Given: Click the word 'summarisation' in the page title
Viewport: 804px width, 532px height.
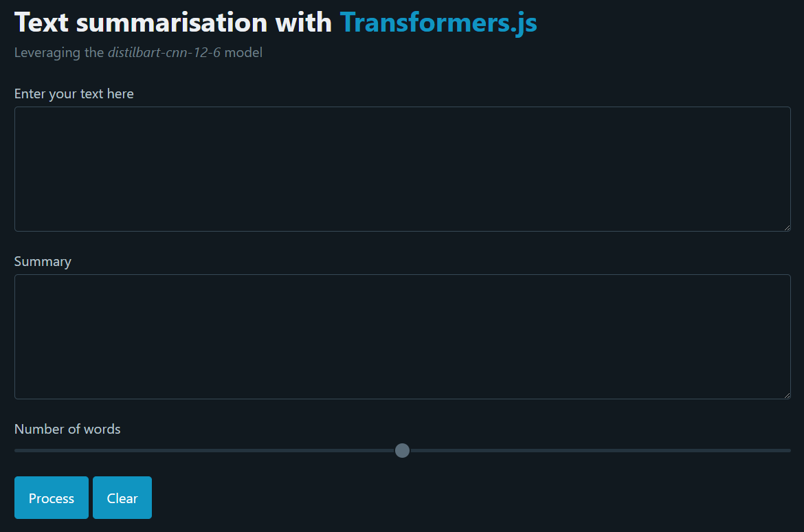Looking at the screenshot, I should tap(172, 23).
